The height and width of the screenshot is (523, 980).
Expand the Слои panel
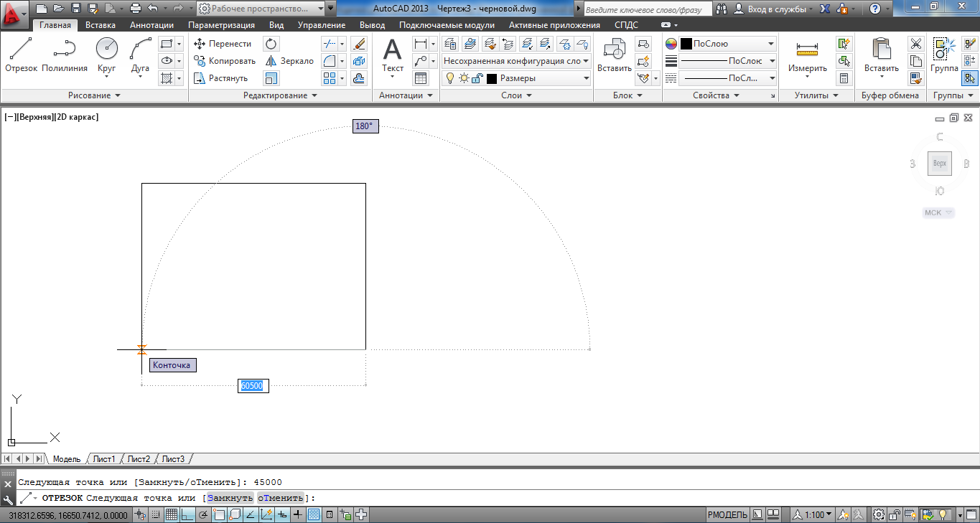coord(516,95)
